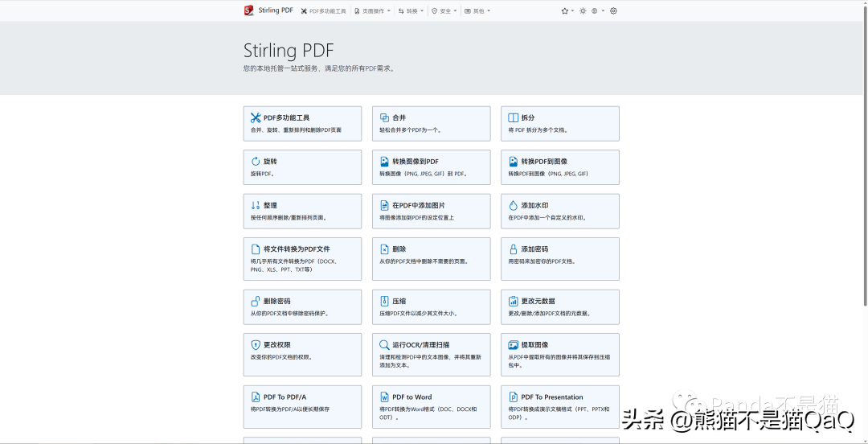Viewport: 868px width, 444px height.
Task: Click text '轻松合并多个PDF为一个。'
Action: 410,130
